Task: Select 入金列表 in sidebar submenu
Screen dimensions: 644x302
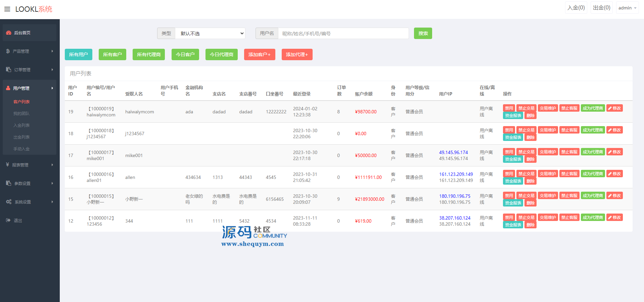Action: click(x=21, y=125)
